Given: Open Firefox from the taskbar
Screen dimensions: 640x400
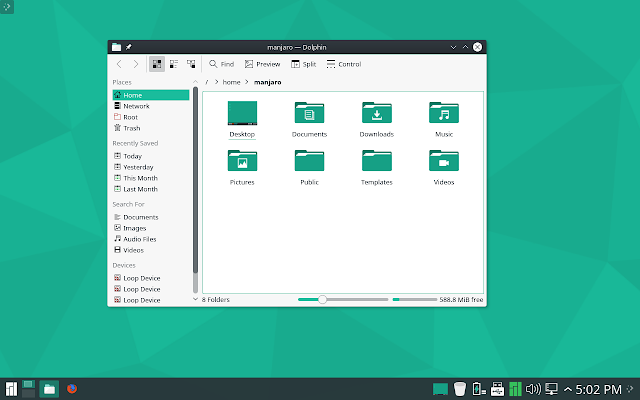Looking at the screenshot, I should coord(72,389).
